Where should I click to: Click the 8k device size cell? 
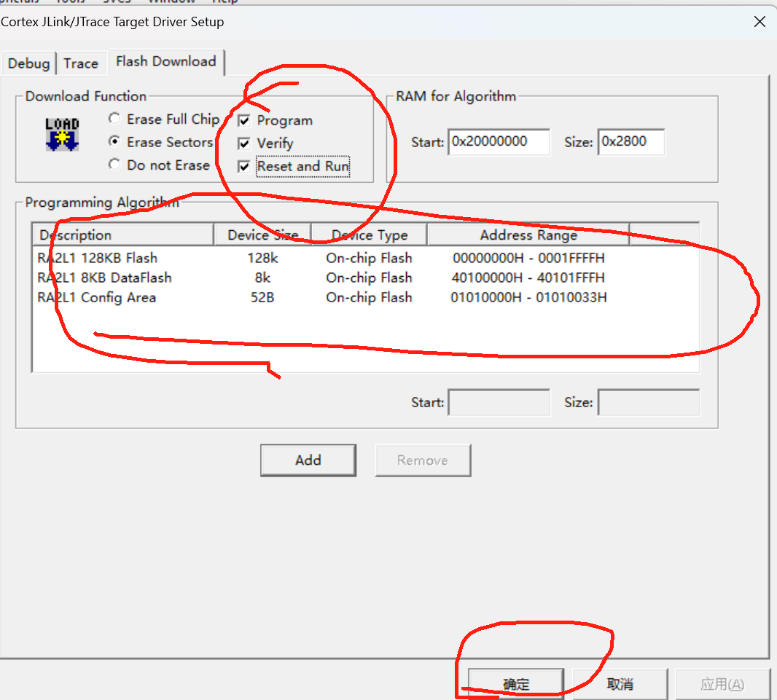pos(262,278)
